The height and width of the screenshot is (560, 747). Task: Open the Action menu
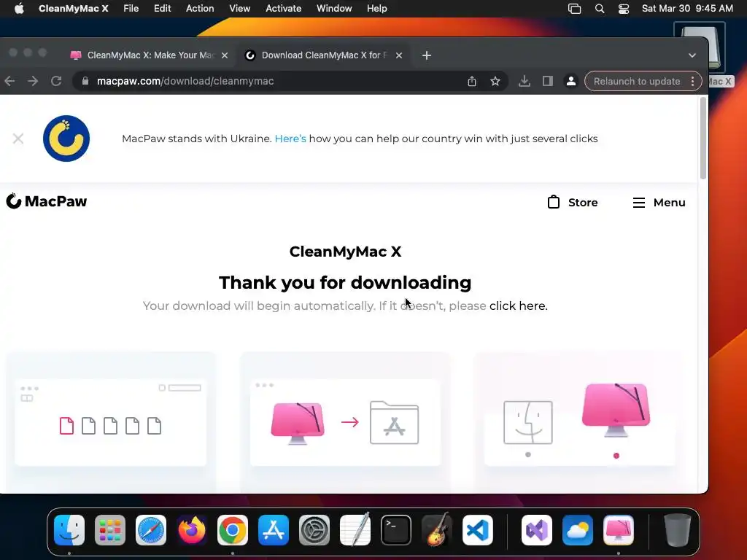click(x=200, y=9)
